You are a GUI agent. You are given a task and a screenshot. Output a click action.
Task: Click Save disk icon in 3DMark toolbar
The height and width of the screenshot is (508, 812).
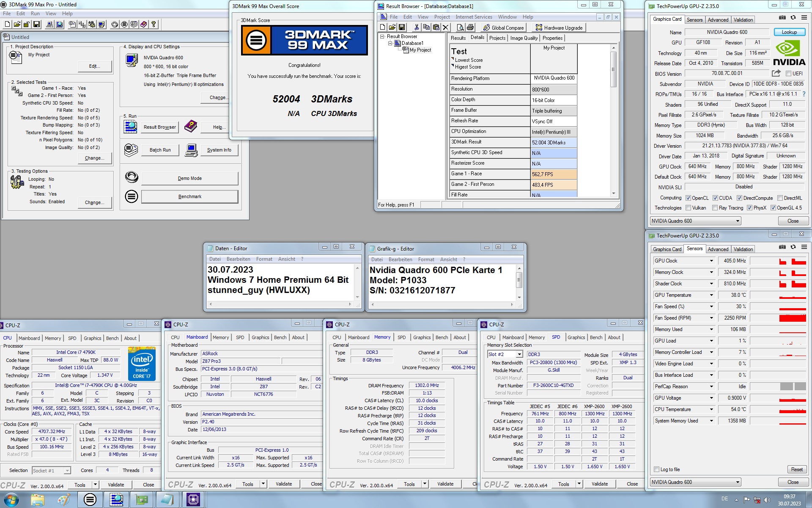[36, 25]
